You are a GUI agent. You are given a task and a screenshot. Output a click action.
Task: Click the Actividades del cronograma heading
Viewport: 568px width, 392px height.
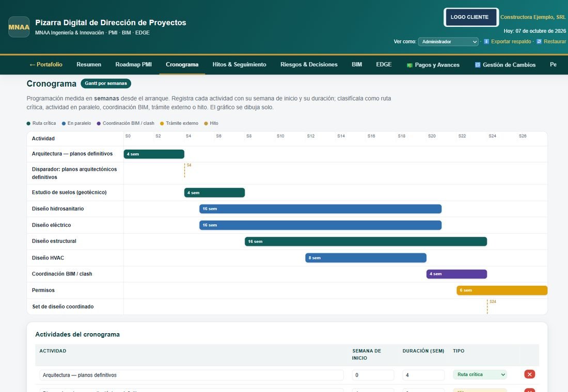coord(77,334)
